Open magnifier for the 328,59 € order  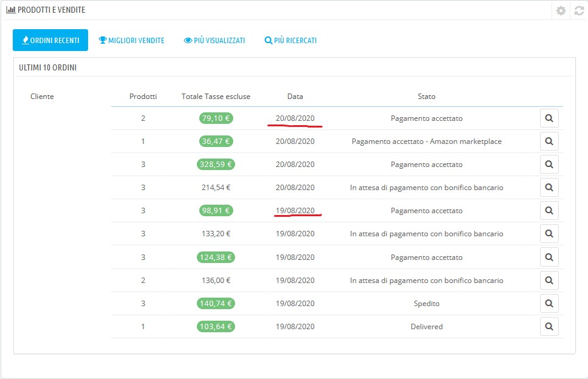tap(549, 164)
